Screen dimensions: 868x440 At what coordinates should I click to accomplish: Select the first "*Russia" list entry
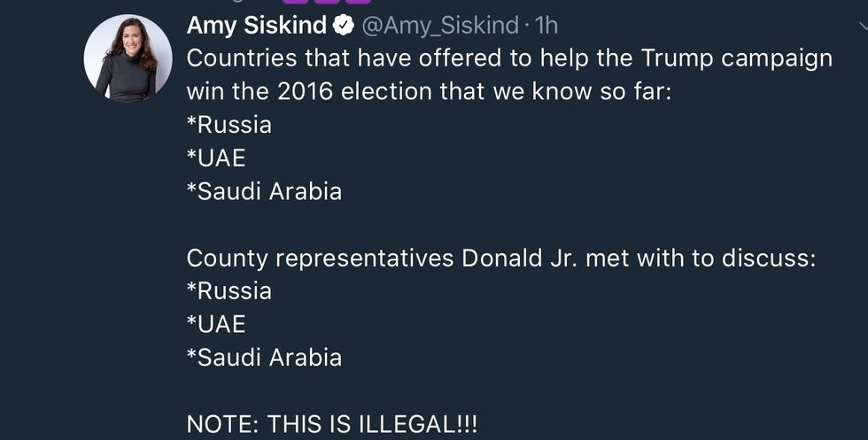click(229, 125)
